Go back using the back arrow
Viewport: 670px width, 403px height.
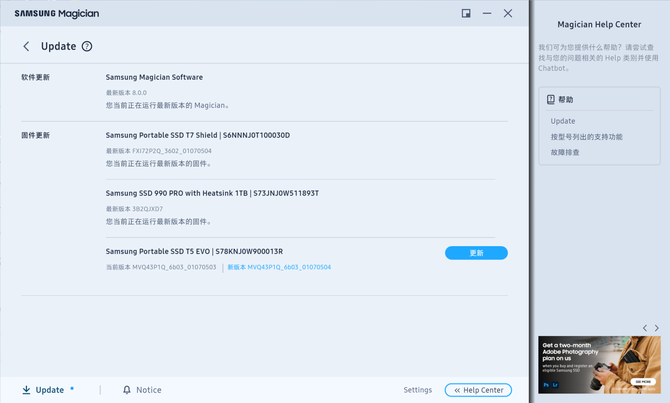coord(27,47)
